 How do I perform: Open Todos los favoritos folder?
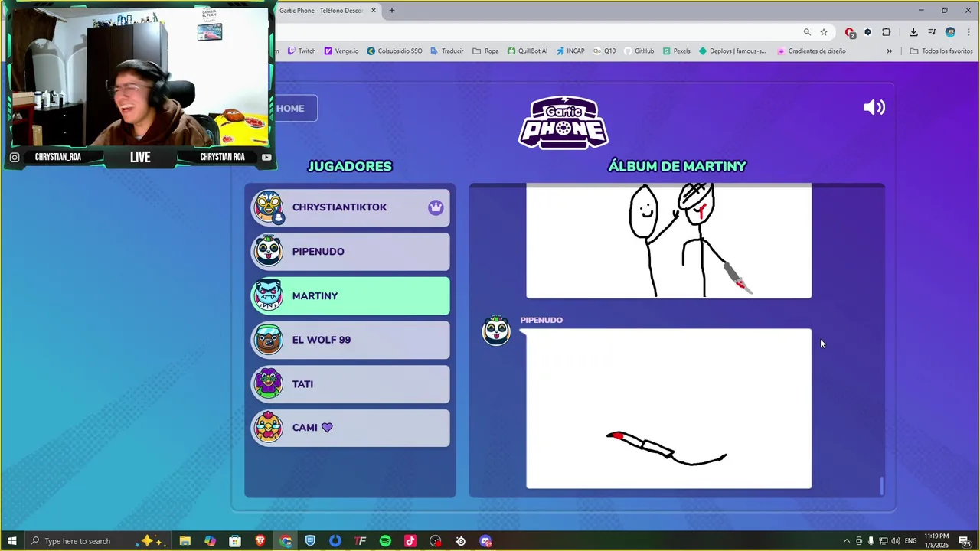pyautogui.click(x=941, y=51)
